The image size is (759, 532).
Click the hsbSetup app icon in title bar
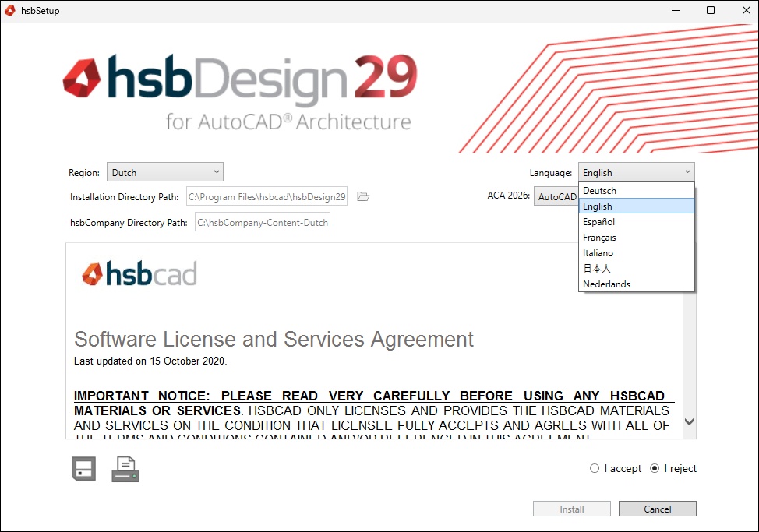[x=10, y=10]
